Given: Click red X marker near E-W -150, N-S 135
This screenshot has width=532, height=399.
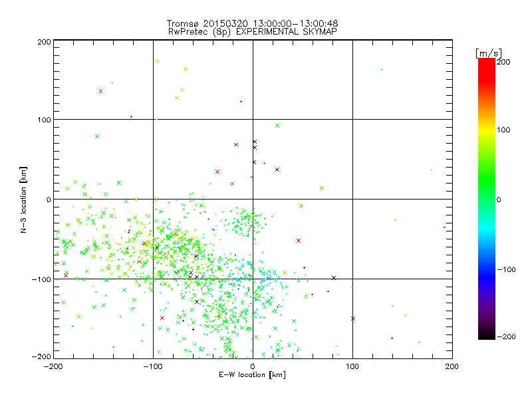Looking at the screenshot, I should tap(100, 91).
